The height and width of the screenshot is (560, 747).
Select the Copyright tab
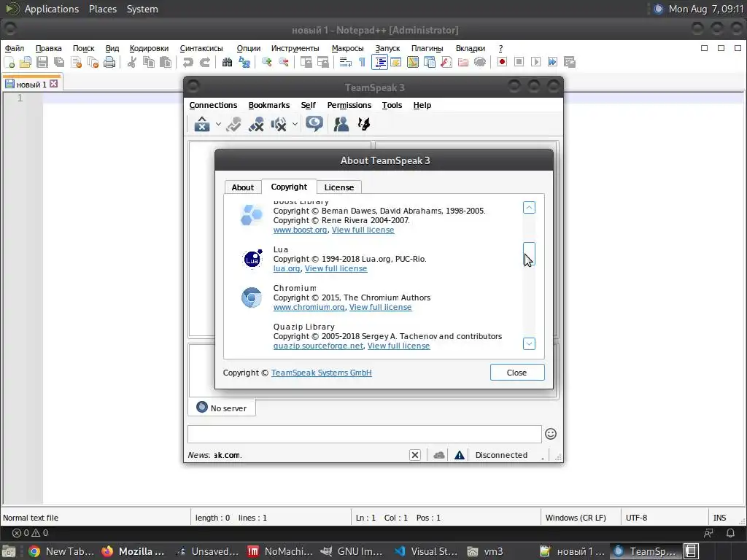click(x=289, y=187)
